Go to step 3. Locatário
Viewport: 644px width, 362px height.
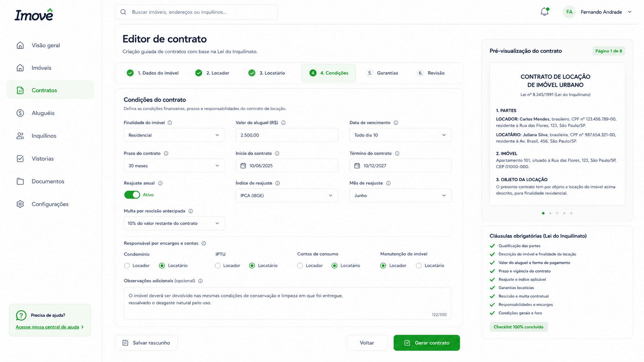click(267, 73)
